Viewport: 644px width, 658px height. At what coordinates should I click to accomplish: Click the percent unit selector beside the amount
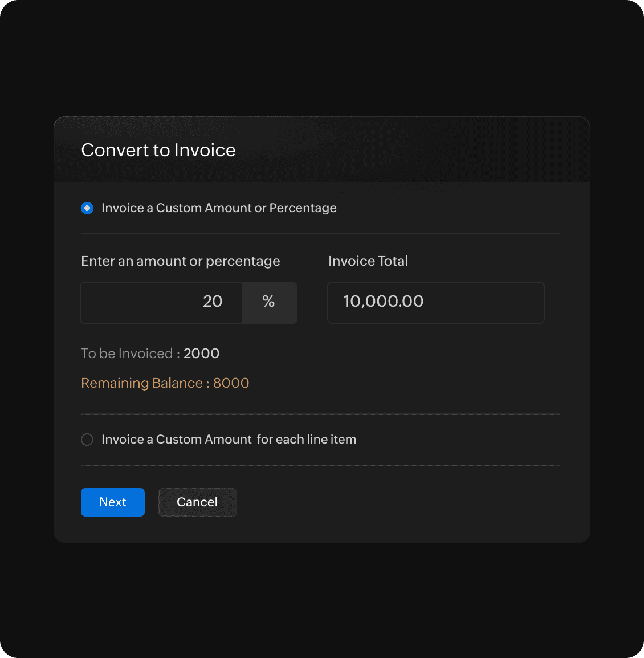[x=269, y=302]
